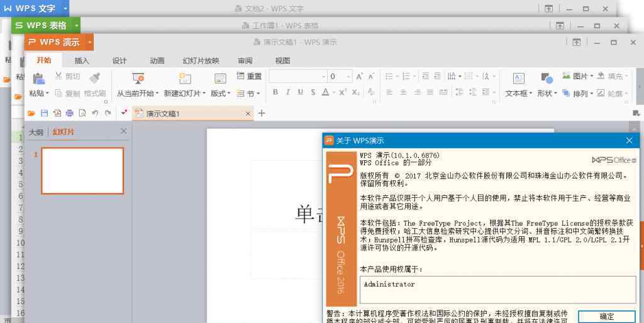644x323 pixels.
Task: Center align the text
Action: pos(403,92)
